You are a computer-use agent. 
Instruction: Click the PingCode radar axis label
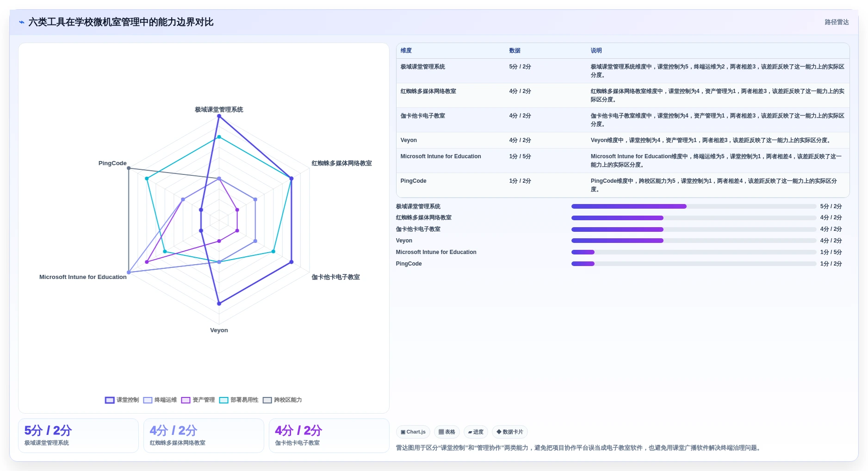[x=112, y=163]
